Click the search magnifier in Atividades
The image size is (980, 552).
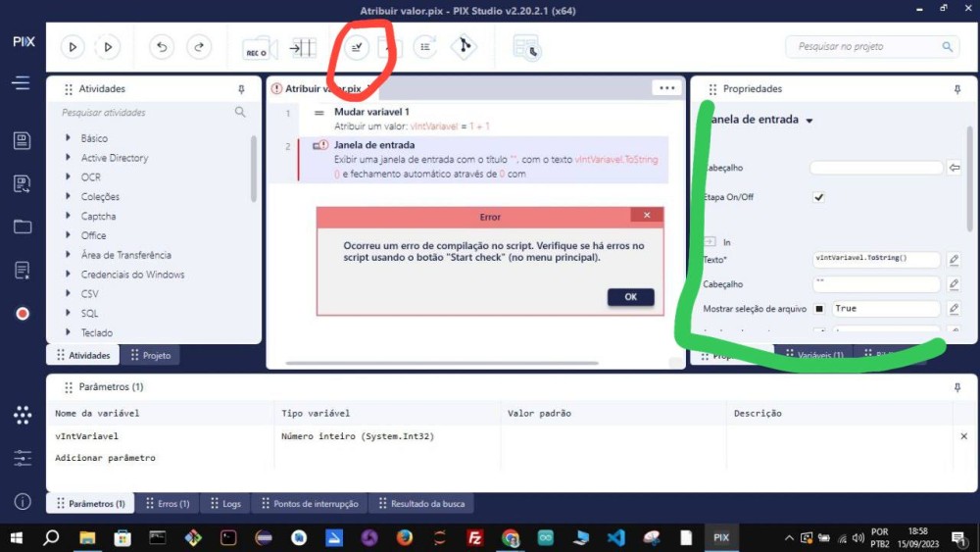tap(240, 112)
